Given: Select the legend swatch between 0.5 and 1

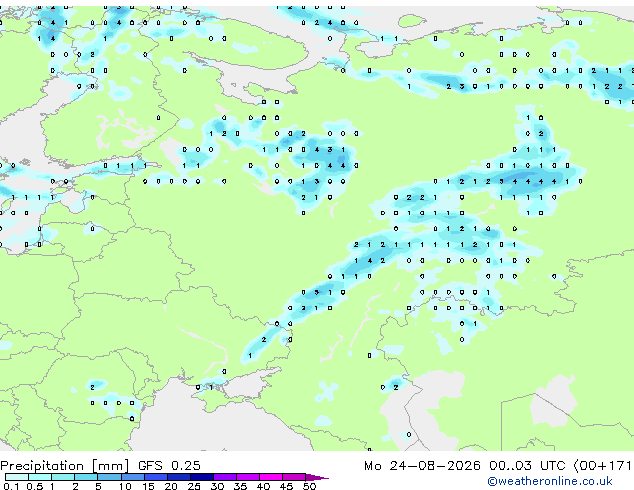Looking at the screenshot, I should tap(40, 477).
